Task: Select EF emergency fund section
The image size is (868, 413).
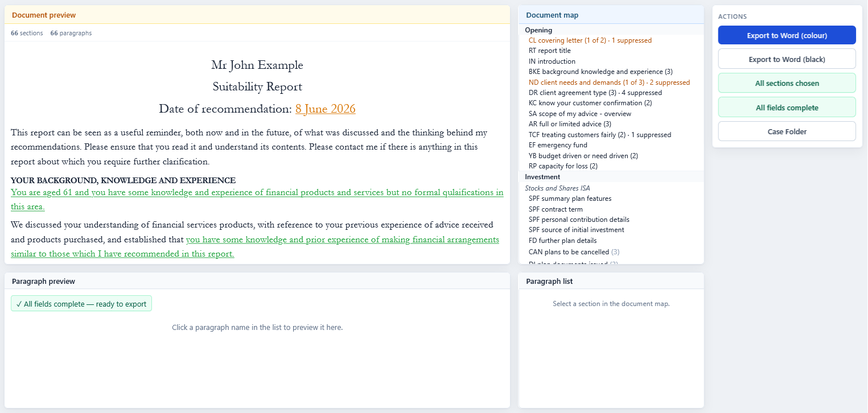Action: [557, 145]
